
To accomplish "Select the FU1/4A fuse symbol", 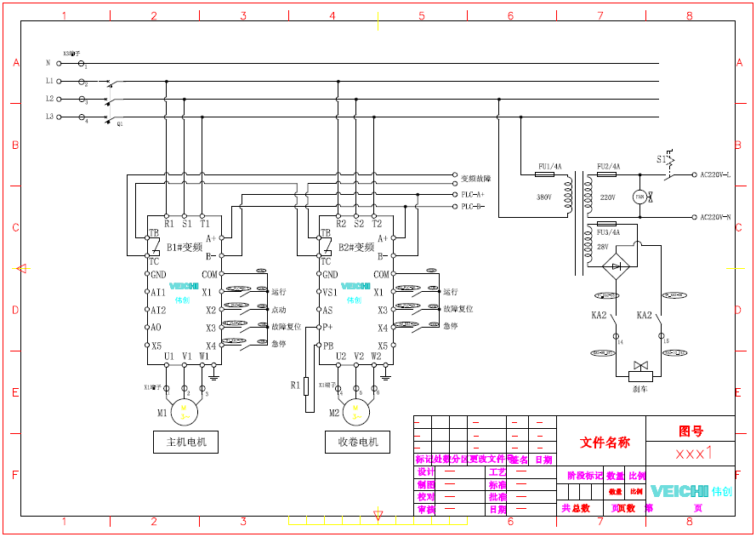I will (x=544, y=174).
